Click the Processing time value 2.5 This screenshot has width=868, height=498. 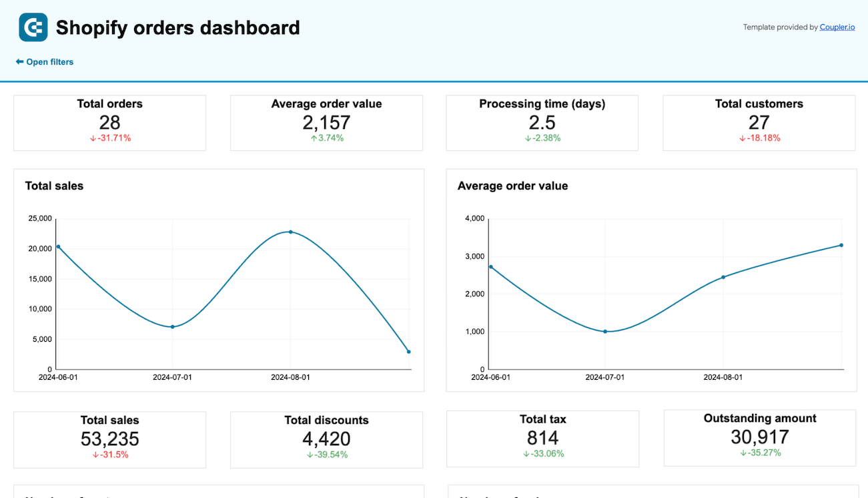541,122
